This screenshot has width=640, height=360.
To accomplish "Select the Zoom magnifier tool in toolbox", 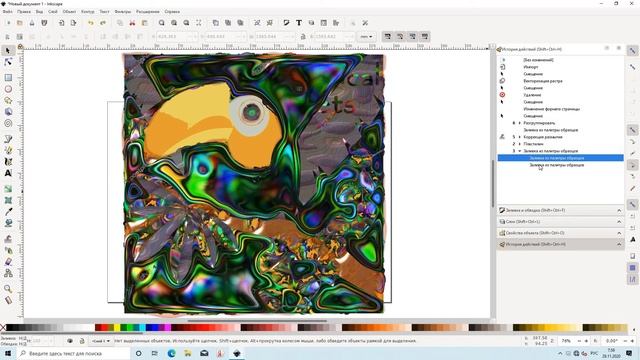I will click(8, 289).
